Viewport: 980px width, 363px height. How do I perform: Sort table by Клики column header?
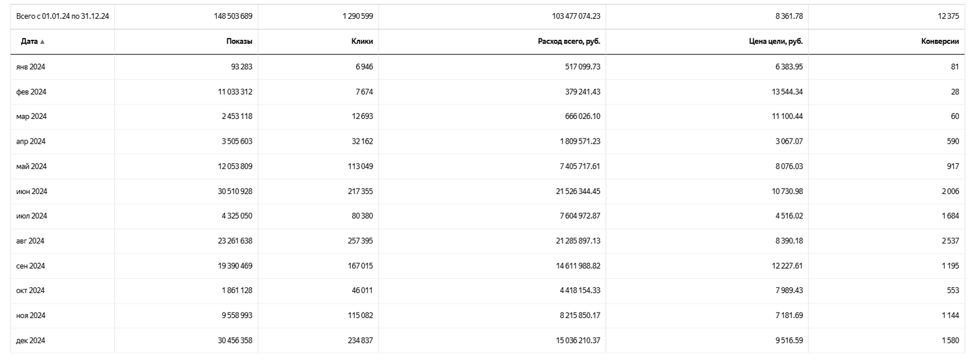click(362, 41)
